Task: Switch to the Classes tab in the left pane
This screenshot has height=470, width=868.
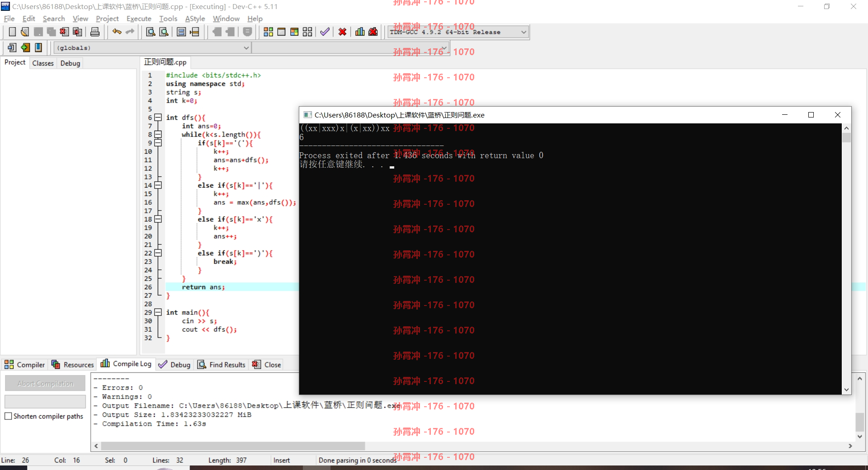Action: (43, 63)
